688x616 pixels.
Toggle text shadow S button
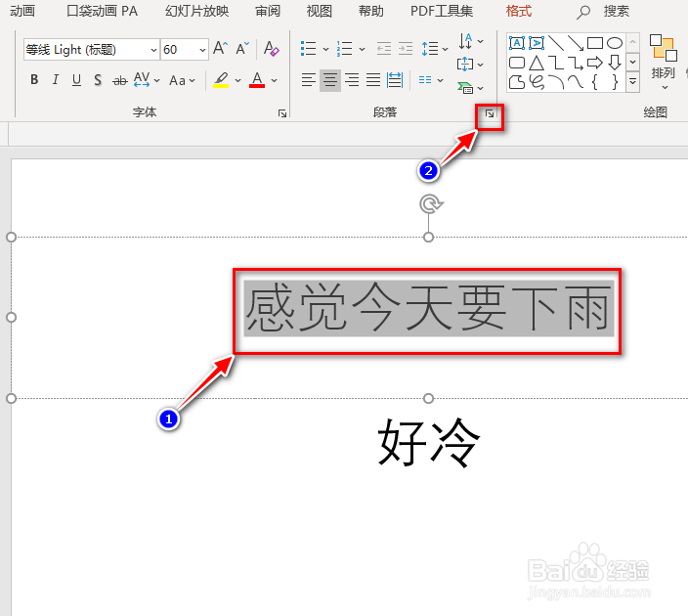click(x=98, y=80)
